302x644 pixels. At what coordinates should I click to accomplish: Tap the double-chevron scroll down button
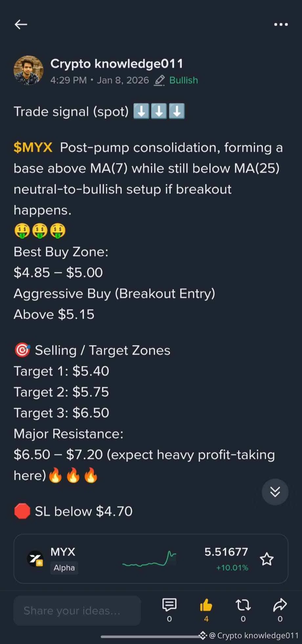tap(275, 492)
